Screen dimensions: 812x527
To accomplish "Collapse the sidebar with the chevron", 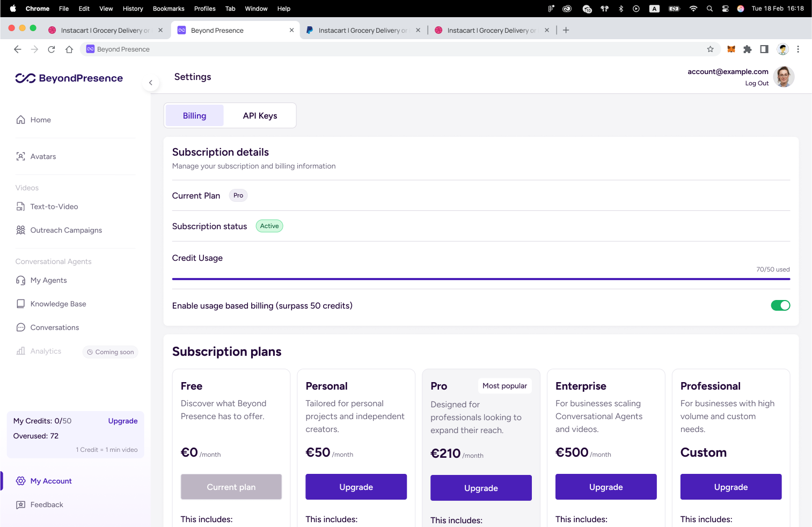I will coord(151,83).
